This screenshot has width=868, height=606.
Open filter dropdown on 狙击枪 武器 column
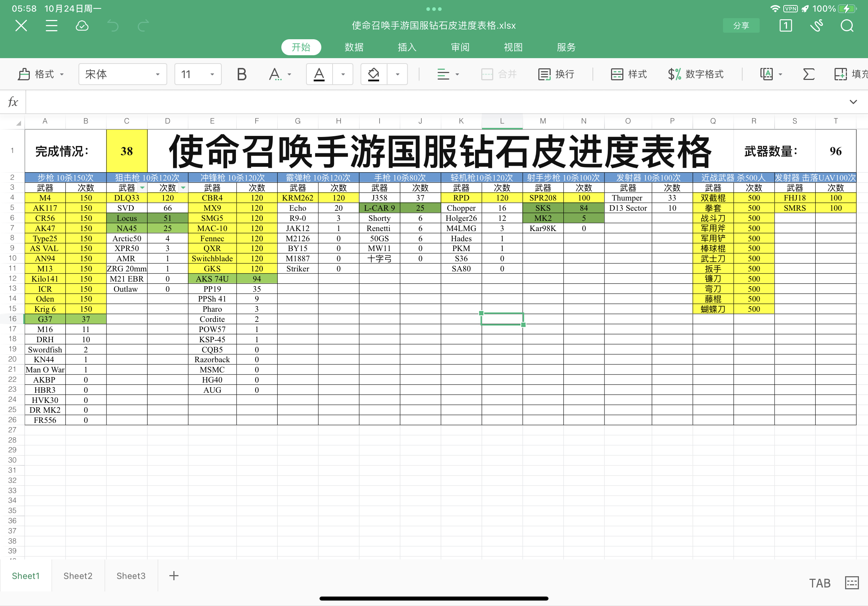pyautogui.click(x=142, y=188)
